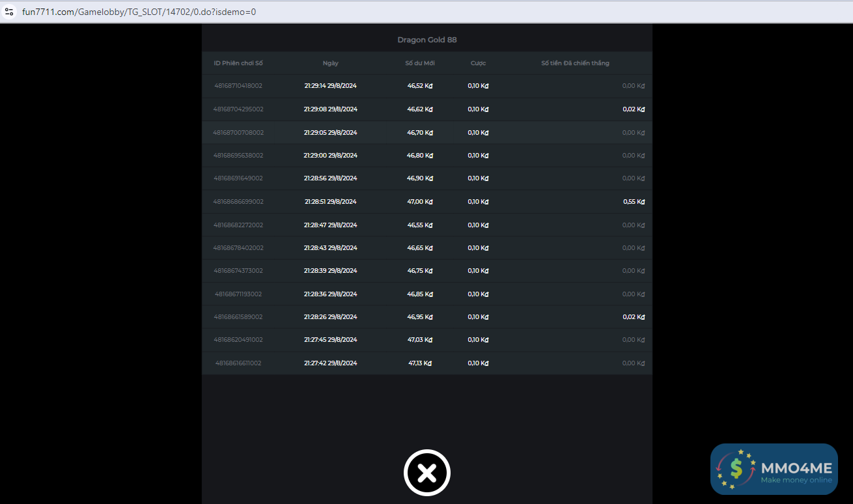
Task: Click the balance value 46,52 K₫
Action: [420, 86]
